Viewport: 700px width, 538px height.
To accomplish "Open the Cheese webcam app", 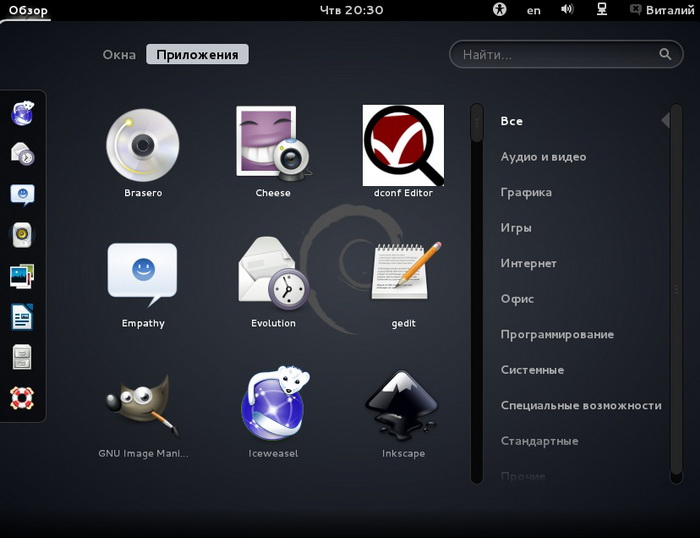I will coord(273,152).
